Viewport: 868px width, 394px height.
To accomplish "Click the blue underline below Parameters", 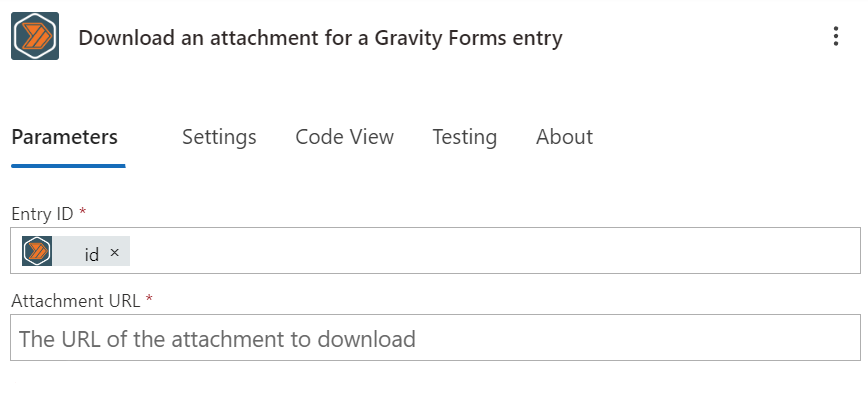I will click(x=68, y=165).
